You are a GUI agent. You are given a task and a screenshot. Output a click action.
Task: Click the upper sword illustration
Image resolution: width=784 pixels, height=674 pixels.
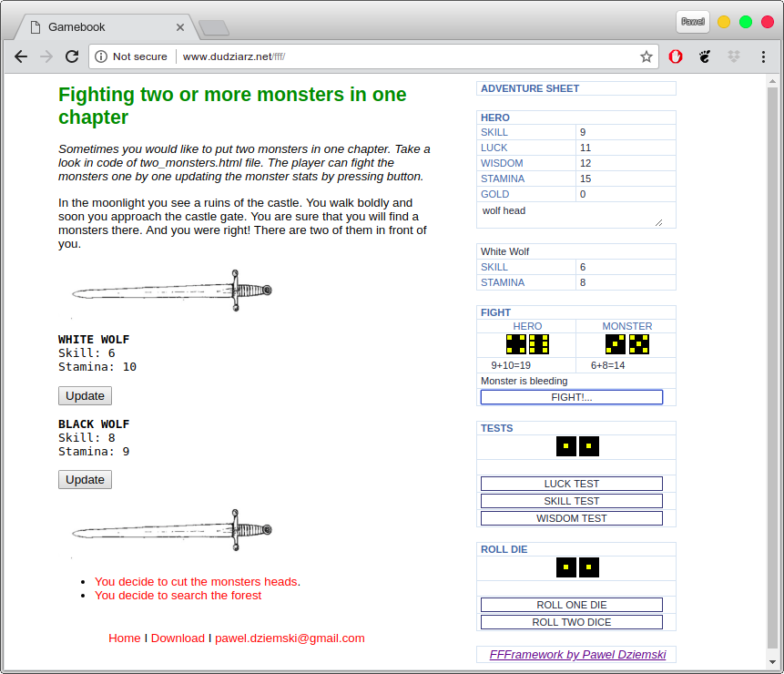(168, 290)
